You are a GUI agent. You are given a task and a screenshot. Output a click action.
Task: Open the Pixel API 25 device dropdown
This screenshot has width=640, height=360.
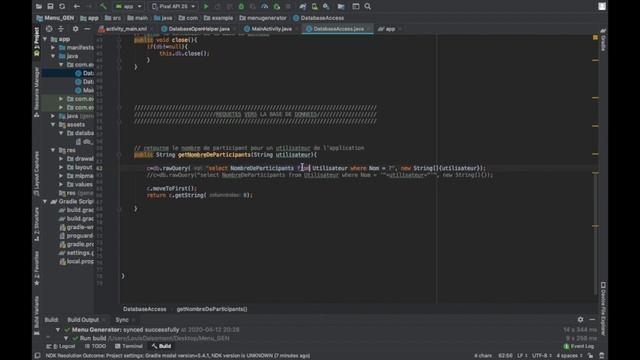[x=173, y=7]
